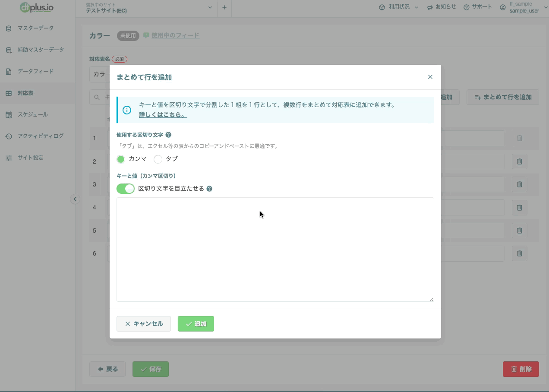Screen dimensions: 549x392
Task: Click the search magnifier icon in the table search box
Action: coord(97,98)
